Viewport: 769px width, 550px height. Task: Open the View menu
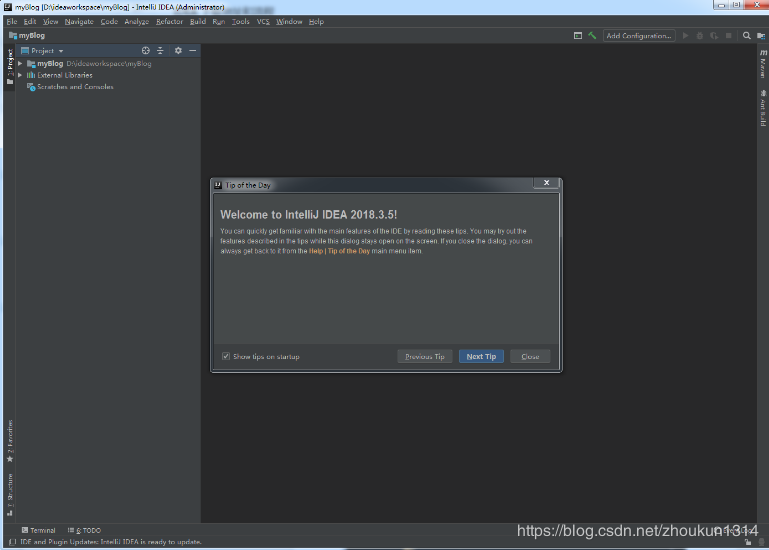tap(50, 22)
